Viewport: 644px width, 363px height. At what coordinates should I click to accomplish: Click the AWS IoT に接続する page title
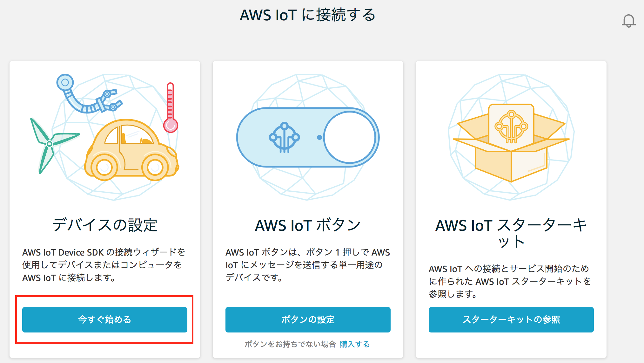308,15
